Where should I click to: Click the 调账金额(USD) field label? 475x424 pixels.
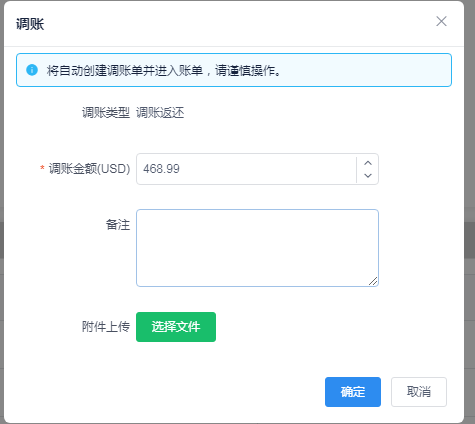point(89,169)
